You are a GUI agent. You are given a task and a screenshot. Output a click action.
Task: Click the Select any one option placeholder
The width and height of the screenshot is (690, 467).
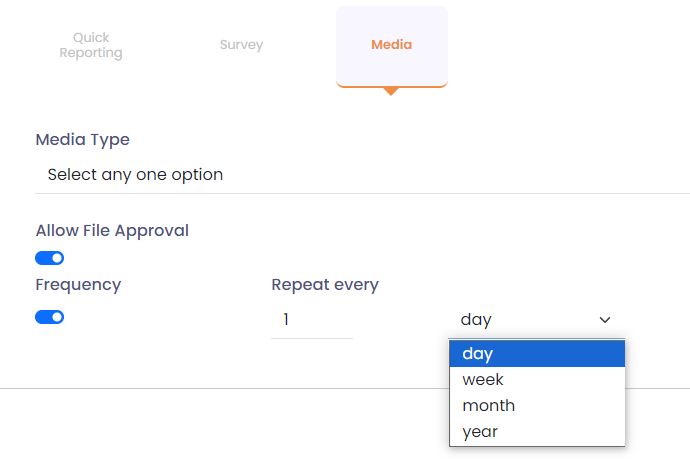(135, 175)
